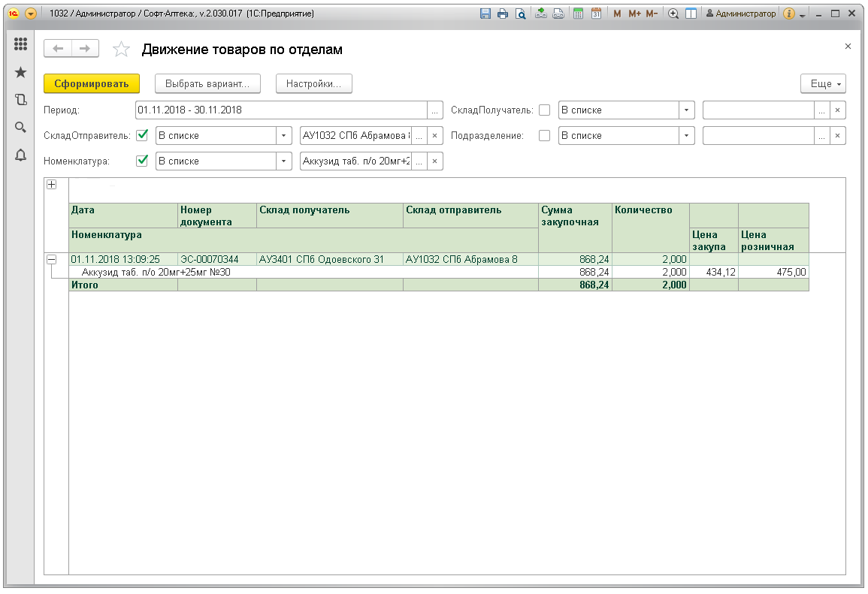Image resolution: width=868 pixels, height=594 pixels.
Task: Open the notifications bell in the left sidebar
Action: (20, 155)
